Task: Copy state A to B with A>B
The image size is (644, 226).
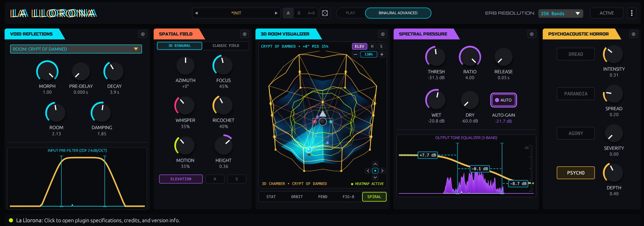Action: coord(311,13)
